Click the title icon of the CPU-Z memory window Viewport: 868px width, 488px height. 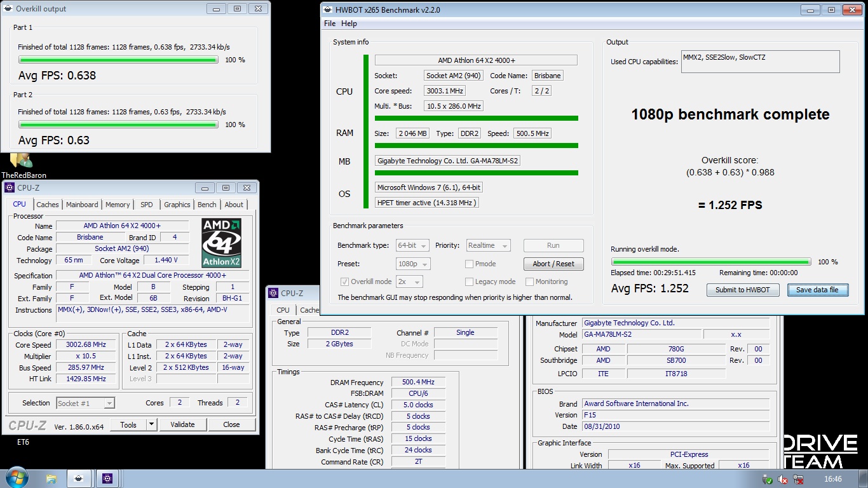274,293
